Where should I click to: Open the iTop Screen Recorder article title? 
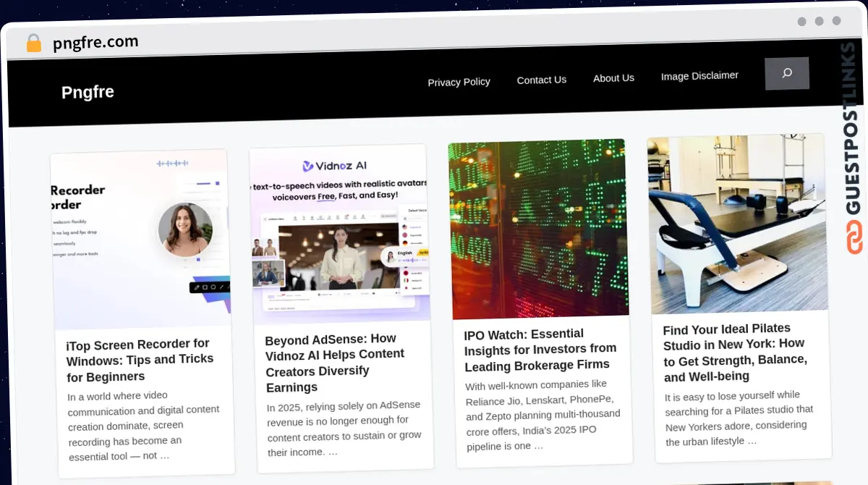click(140, 360)
